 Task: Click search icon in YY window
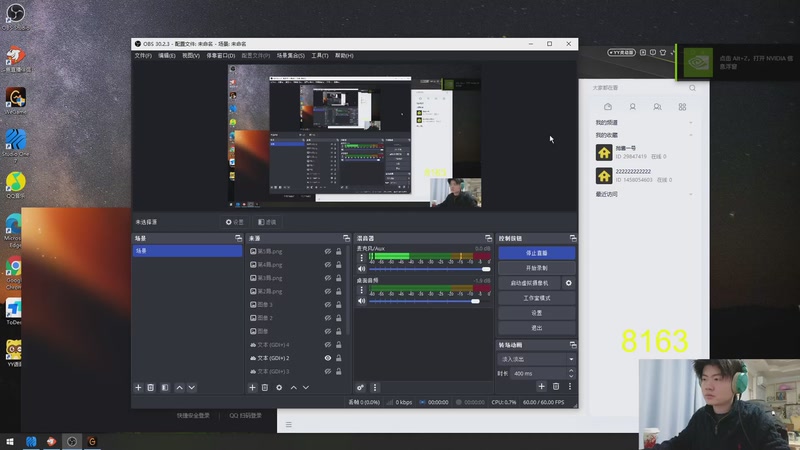click(x=692, y=88)
